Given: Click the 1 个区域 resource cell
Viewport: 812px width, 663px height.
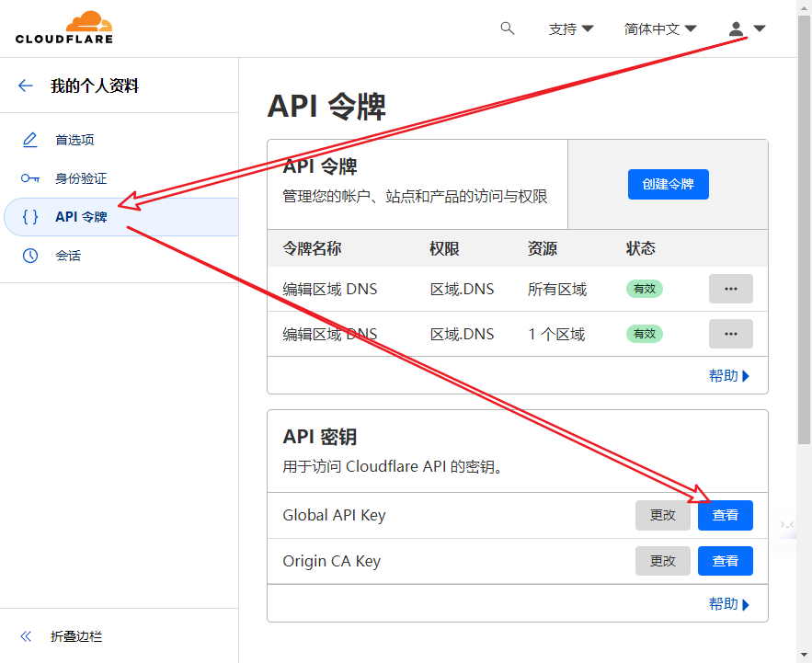Looking at the screenshot, I should click(x=556, y=334).
